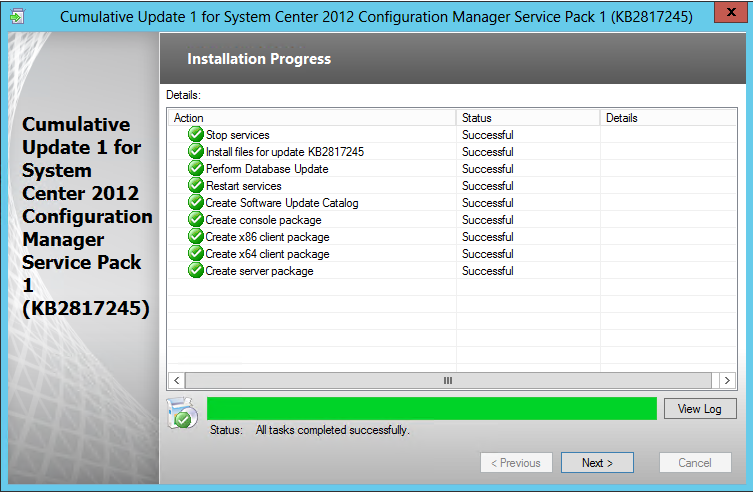Image resolution: width=753 pixels, height=493 pixels.
Task: Click the horizontal scrollbar thumb in the details list
Action: click(448, 380)
